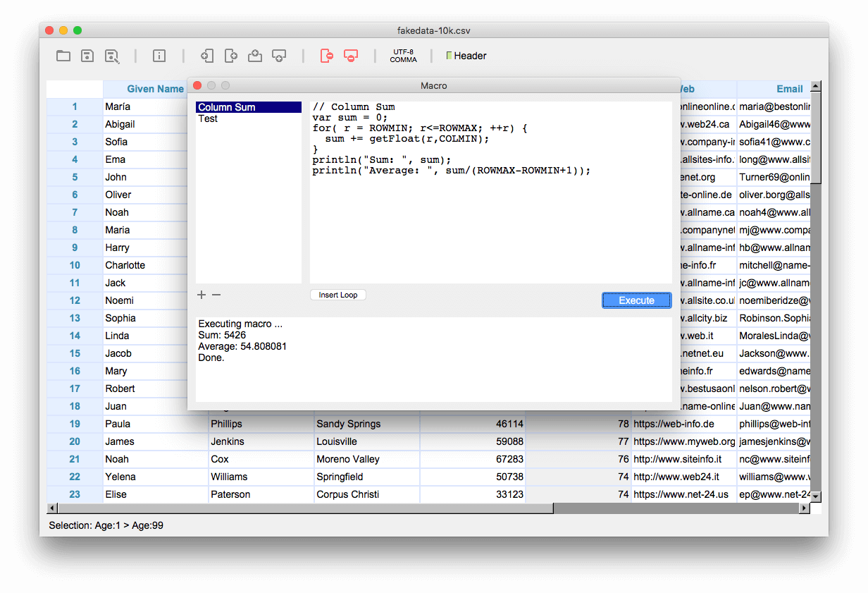Insert a new row below the selection
868x593 pixels.
279,56
